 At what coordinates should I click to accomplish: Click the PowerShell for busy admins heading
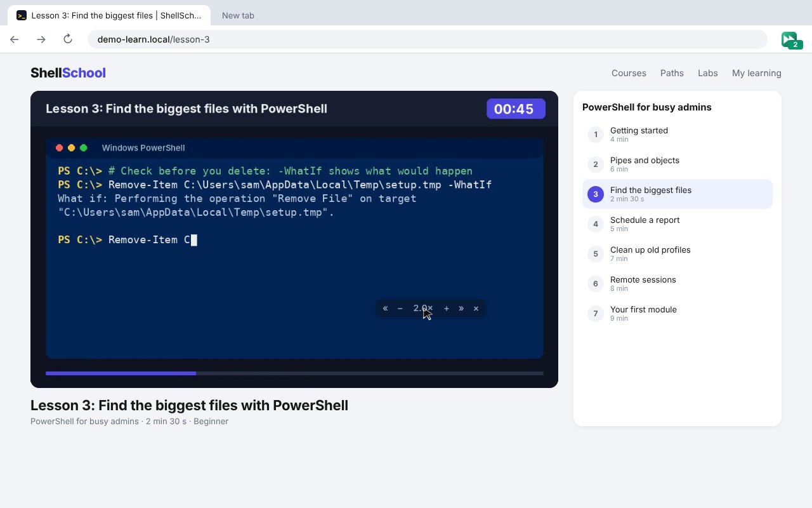click(647, 107)
